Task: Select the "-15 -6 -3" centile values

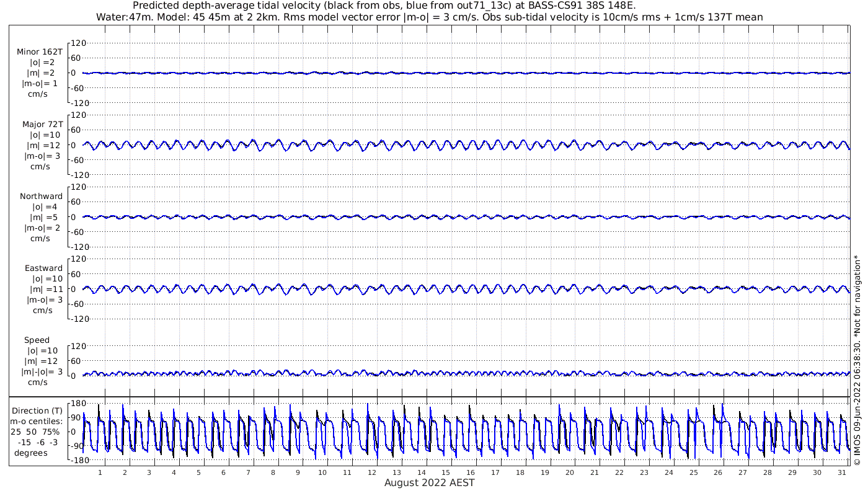Action: click(38, 442)
